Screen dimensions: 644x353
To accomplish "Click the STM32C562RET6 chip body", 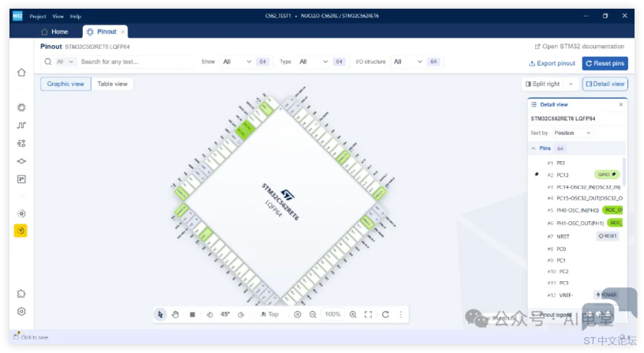I will tap(281, 201).
